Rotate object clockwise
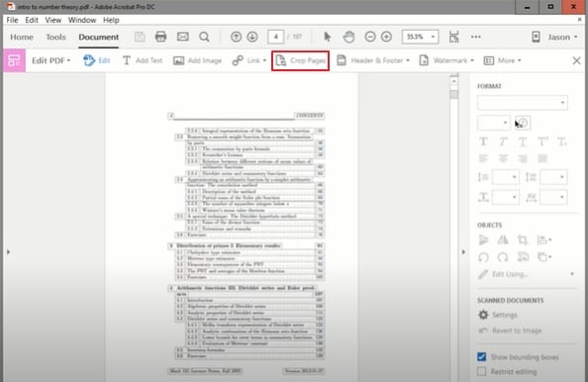 point(503,257)
